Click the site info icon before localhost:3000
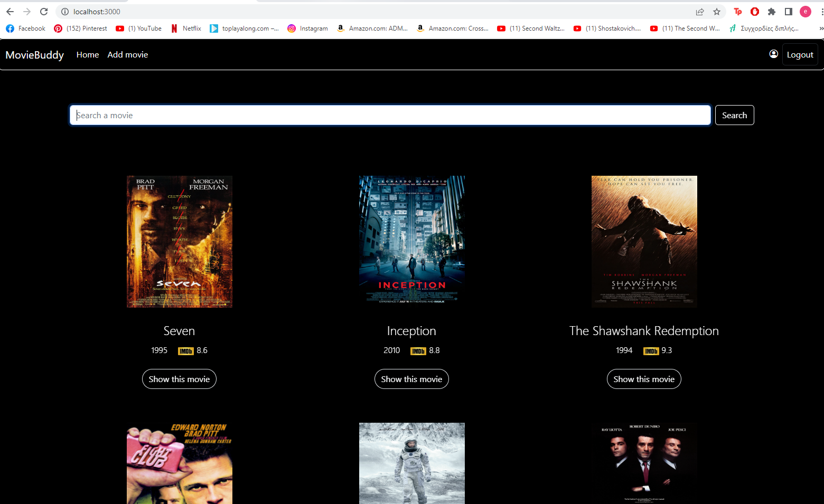This screenshot has height=504, width=824. point(64,11)
